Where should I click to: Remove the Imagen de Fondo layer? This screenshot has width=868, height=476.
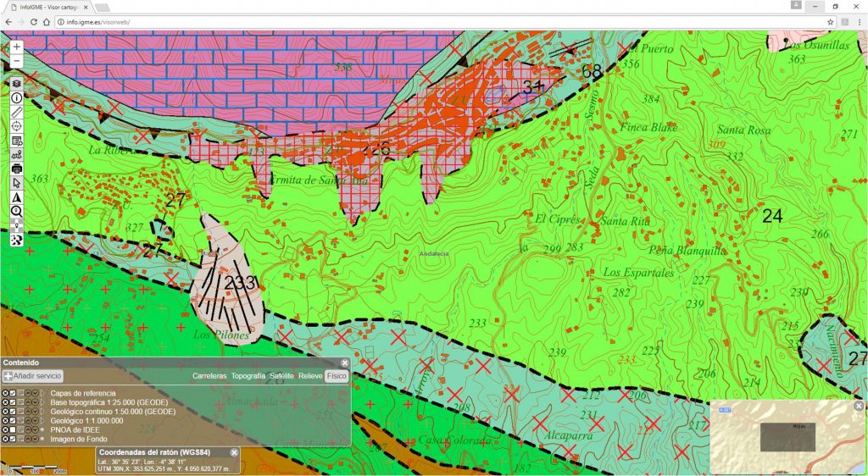[6, 439]
